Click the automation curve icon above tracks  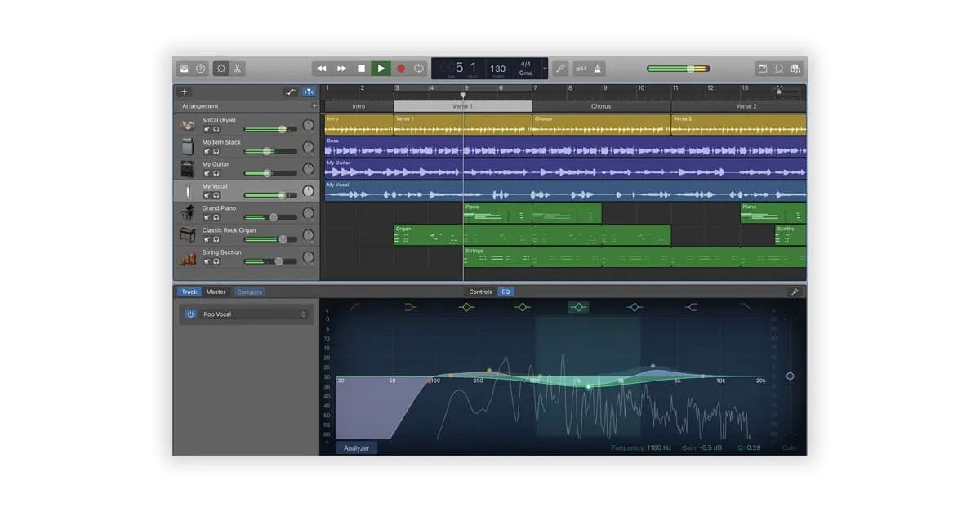(291, 91)
